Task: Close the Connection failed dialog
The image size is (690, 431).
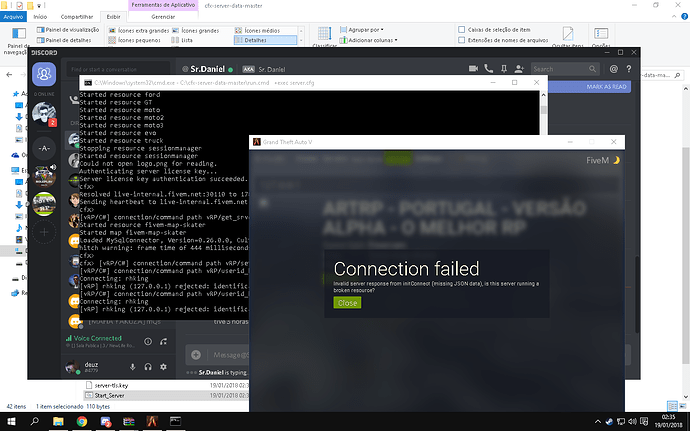Action: 347,303
